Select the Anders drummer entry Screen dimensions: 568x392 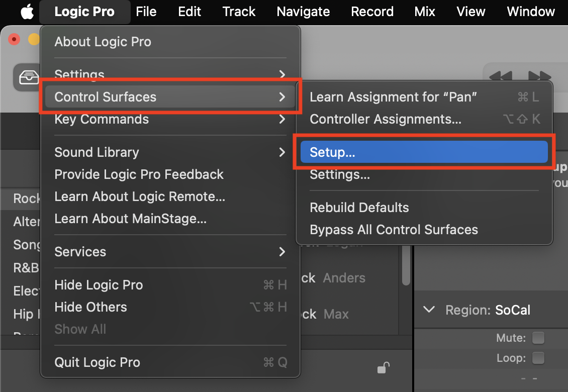pos(344,278)
